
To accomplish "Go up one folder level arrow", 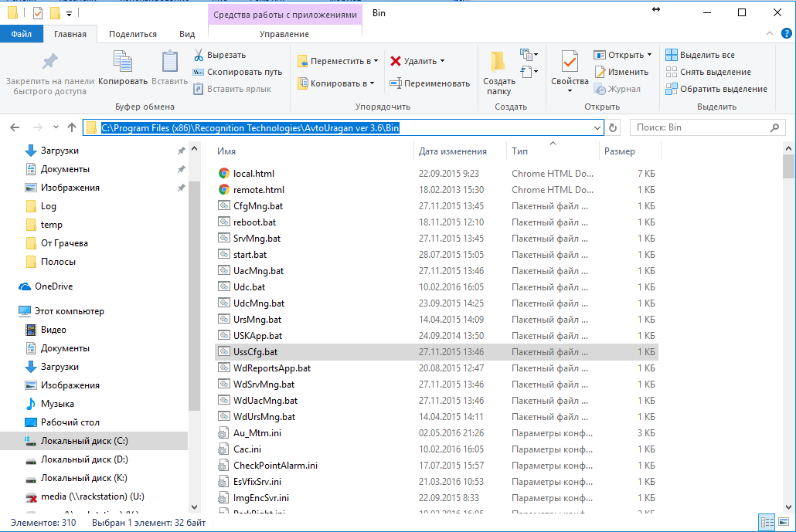I will coord(72,127).
